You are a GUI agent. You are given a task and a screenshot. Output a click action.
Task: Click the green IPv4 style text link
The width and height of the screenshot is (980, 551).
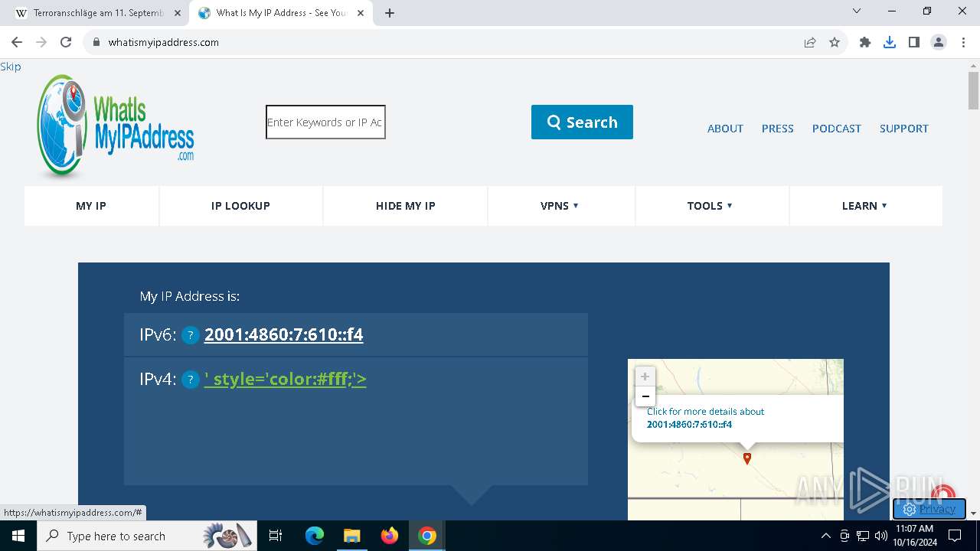[x=285, y=379]
